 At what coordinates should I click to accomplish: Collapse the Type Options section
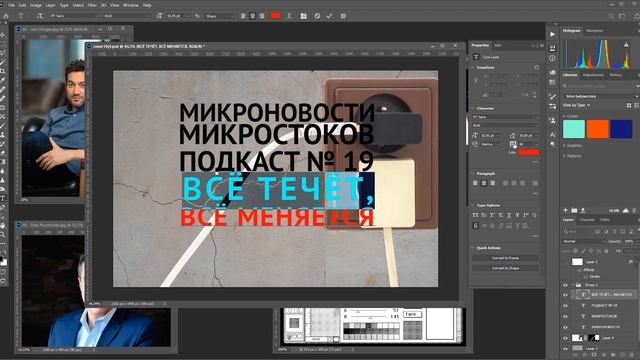coord(473,205)
